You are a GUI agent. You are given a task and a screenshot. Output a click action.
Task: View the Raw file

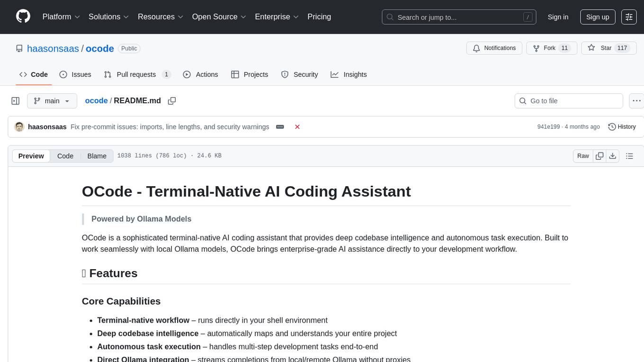pos(583,156)
